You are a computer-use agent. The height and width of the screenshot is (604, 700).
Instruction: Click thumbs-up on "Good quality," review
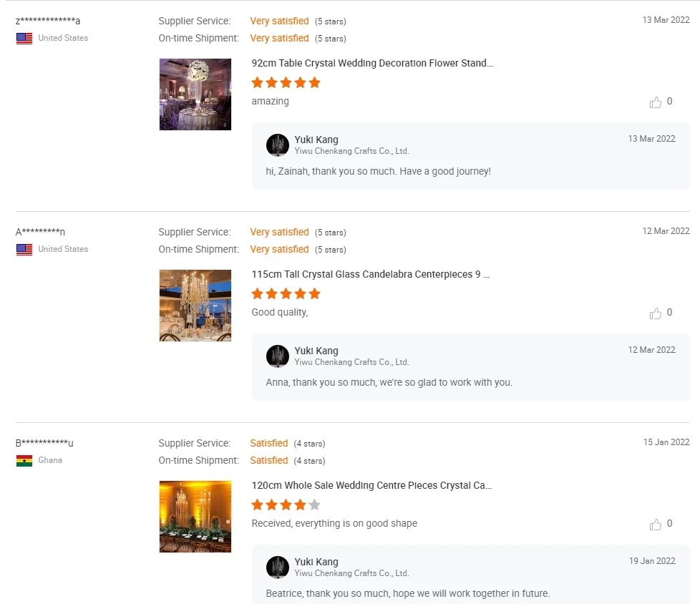656,313
